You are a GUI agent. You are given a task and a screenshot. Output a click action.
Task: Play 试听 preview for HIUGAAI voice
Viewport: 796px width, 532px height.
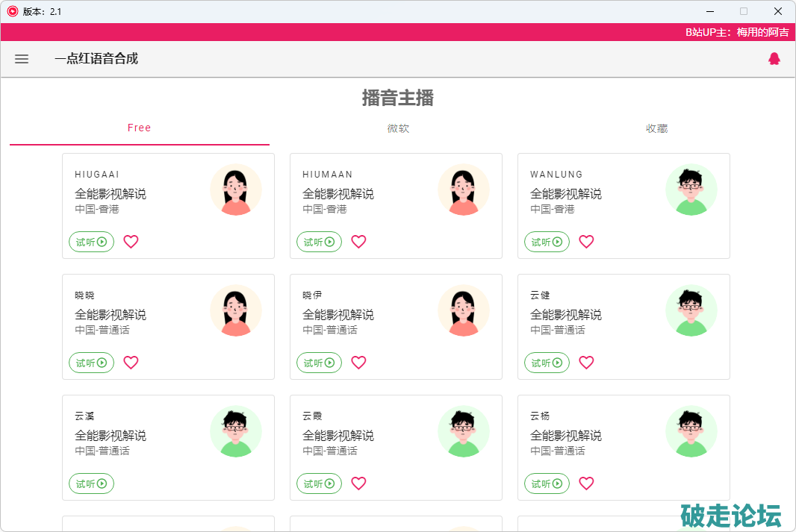[x=91, y=242]
